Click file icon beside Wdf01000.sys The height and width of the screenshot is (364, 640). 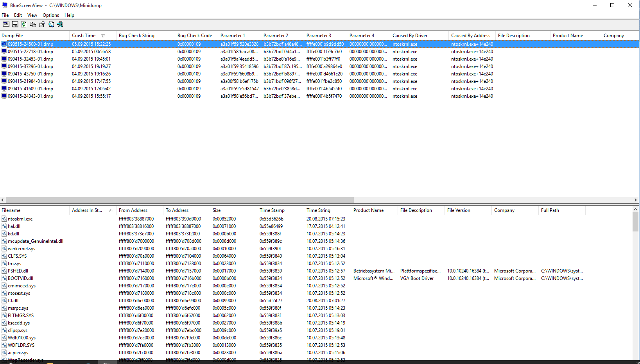point(4,338)
